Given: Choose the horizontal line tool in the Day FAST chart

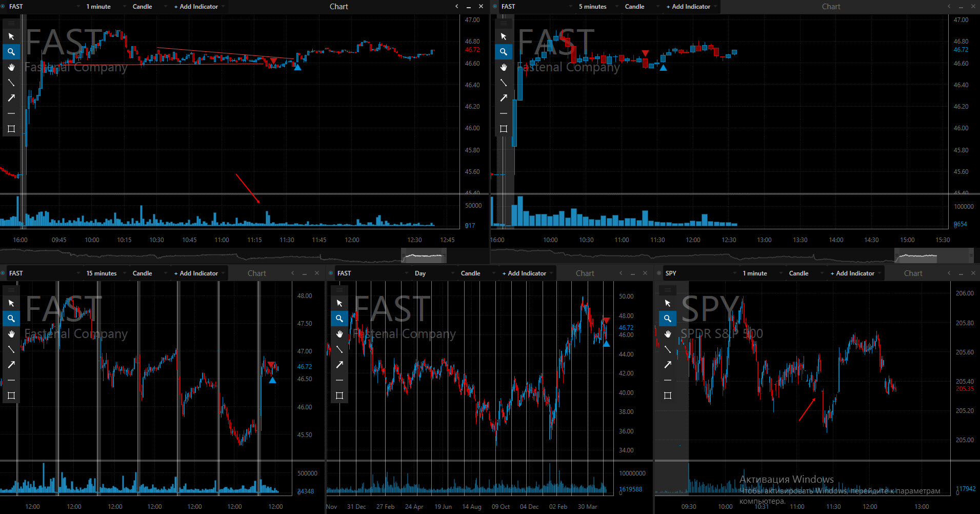Looking at the screenshot, I should pyautogui.click(x=339, y=380).
